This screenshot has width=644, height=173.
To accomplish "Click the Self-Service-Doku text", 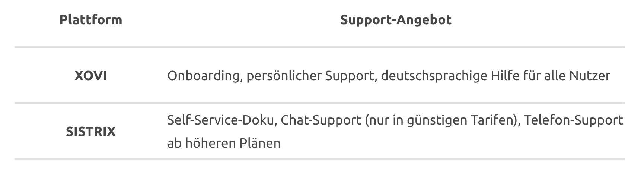I will point(221,120).
